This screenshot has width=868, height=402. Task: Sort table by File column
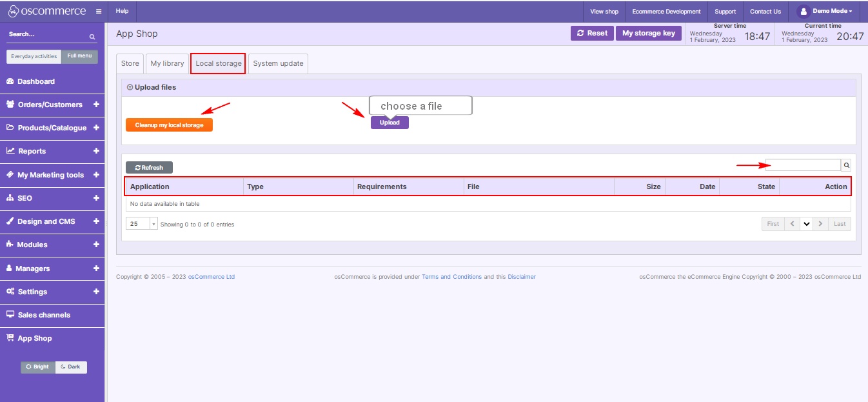(x=539, y=186)
